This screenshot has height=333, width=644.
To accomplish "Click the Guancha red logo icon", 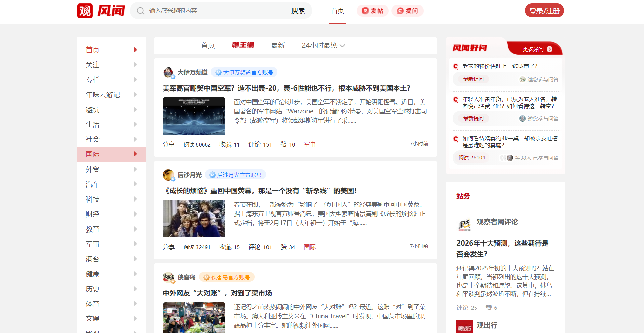I will (x=85, y=11).
